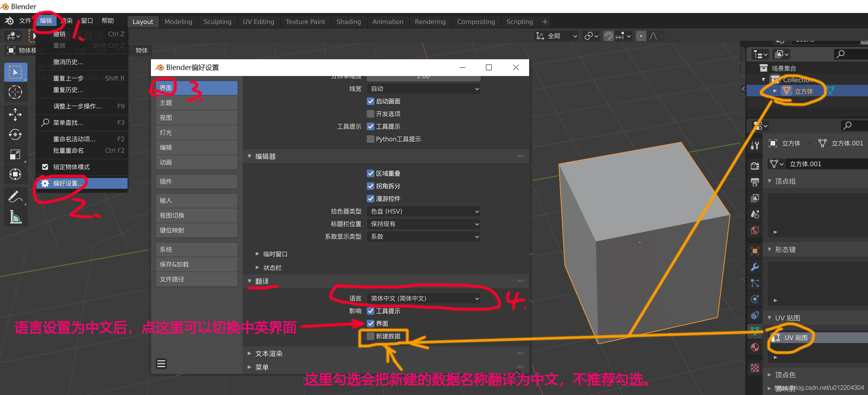Open the Texture properties checker icon
The width and height of the screenshot is (868, 395).
(x=755, y=367)
